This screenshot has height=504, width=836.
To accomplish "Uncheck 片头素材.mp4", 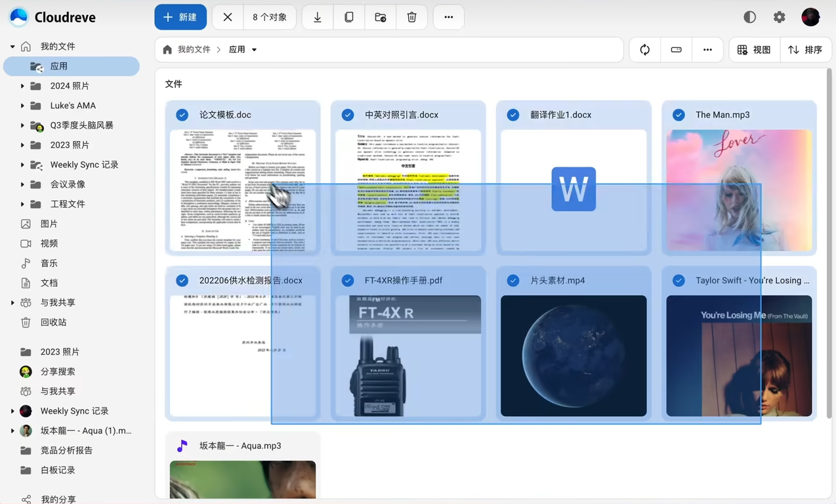I will coord(513,280).
